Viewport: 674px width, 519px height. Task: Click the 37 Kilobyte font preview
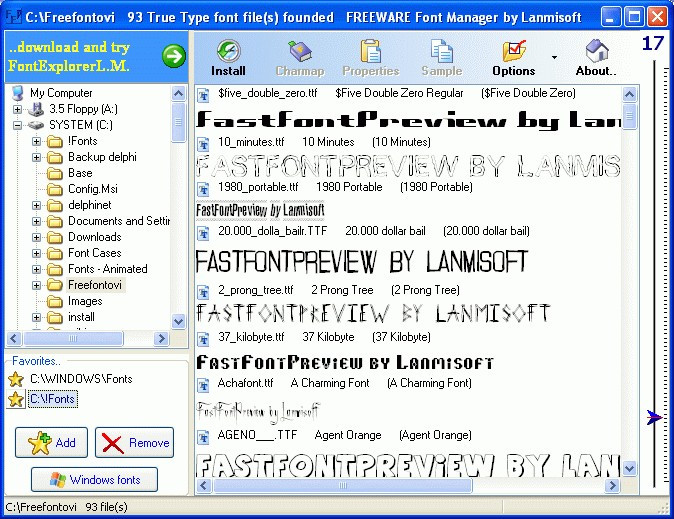pos(345,362)
